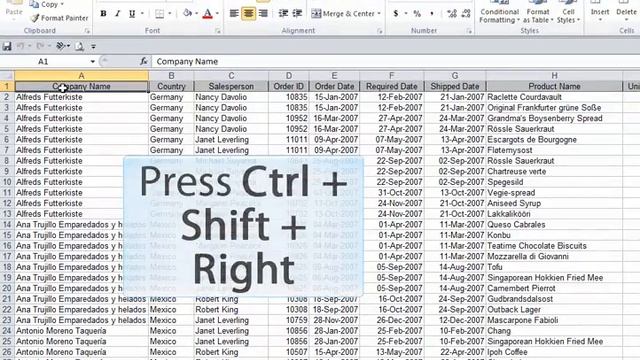Screen dimensions: 640x360
Task: Open the Merge & Center dropdown arrow
Action: (x=379, y=13)
